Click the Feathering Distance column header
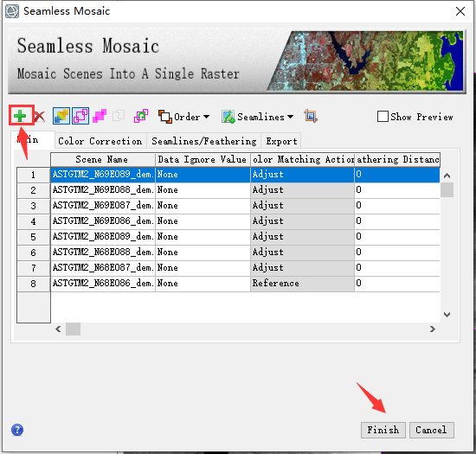Image resolution: width=476 pixels, height=454 pixels. (x=397, y=159)
